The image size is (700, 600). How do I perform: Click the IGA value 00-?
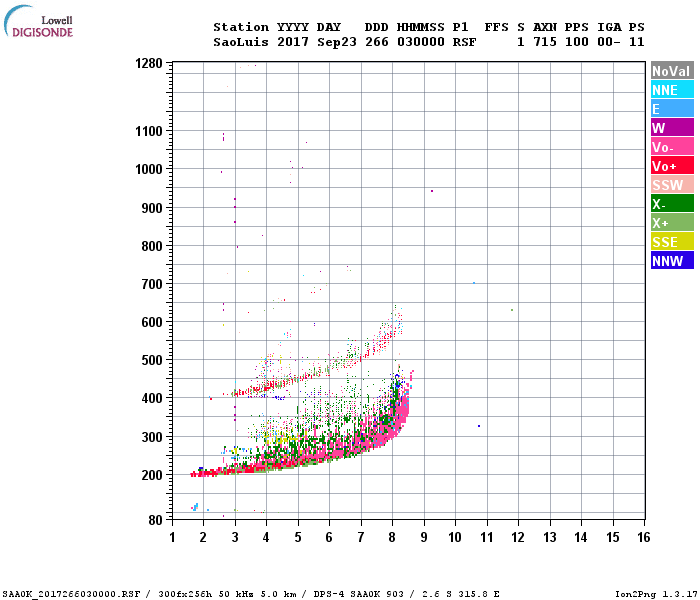pyautogui.click(x=609, y=42)
